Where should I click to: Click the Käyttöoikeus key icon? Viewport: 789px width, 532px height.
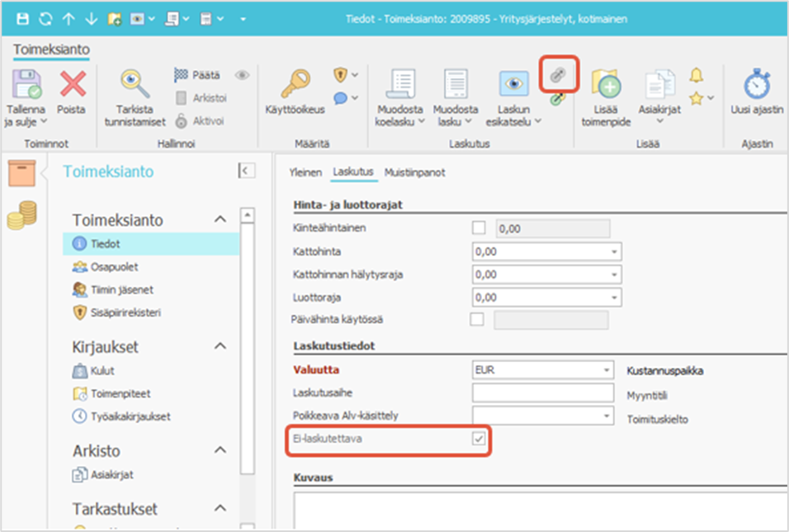coord(295,84)
